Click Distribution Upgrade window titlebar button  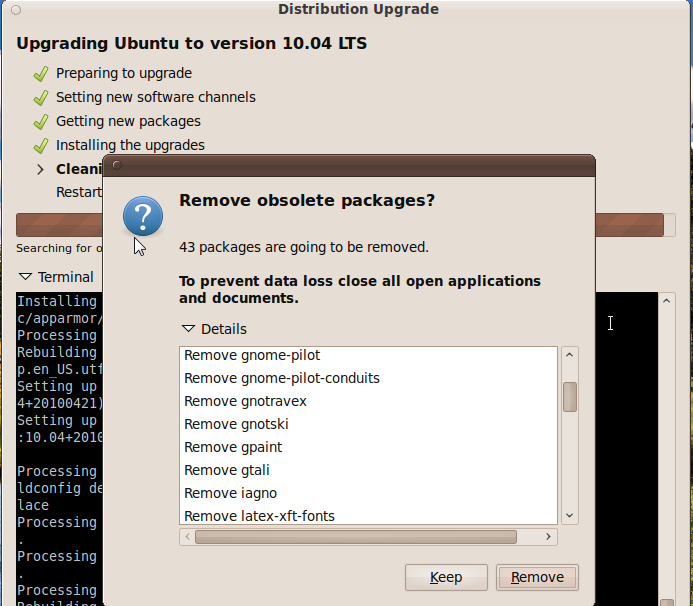pyautogui.click(x=16, y=10)
